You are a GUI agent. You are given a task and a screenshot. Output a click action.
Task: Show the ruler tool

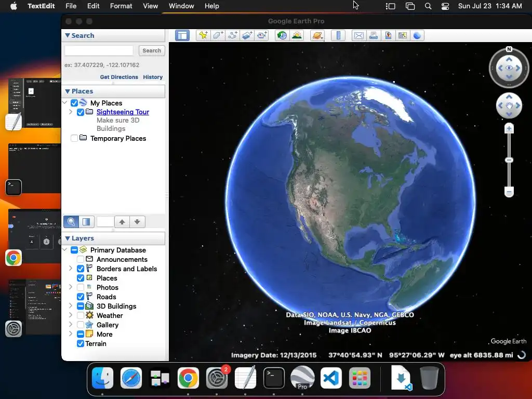pos(338,36)
